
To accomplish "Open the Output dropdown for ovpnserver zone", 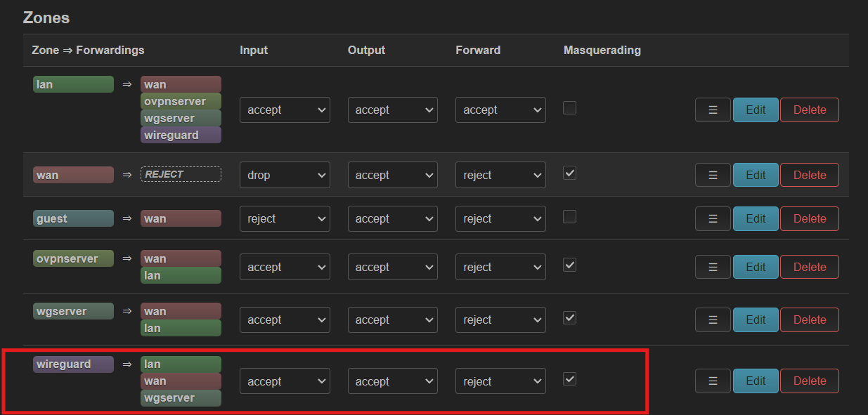I will coord(392,268).
